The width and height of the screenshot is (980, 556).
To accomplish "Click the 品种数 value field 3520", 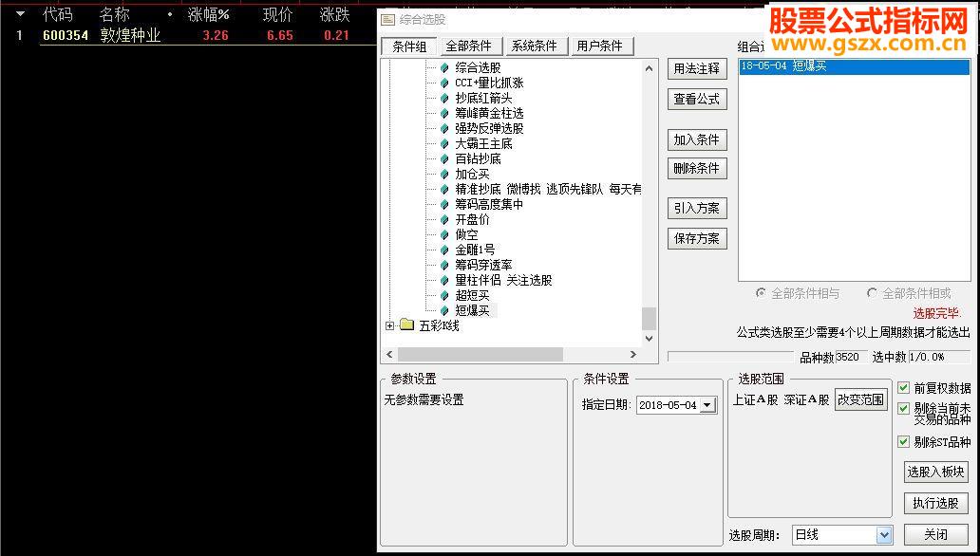I will (x=851, y=357).
